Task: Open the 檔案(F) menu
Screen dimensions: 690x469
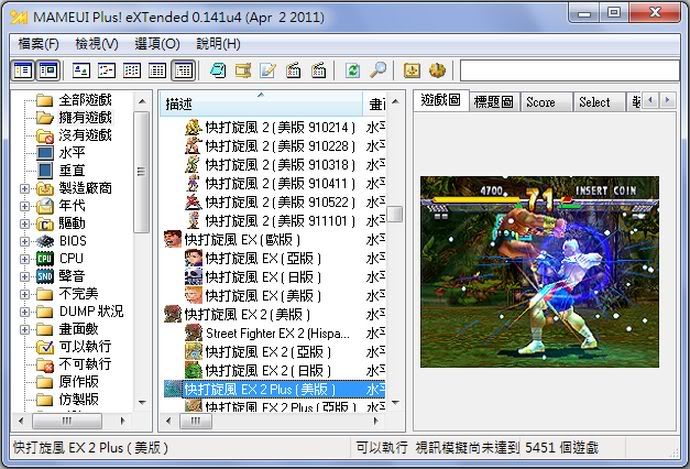Action: point(38,44)
